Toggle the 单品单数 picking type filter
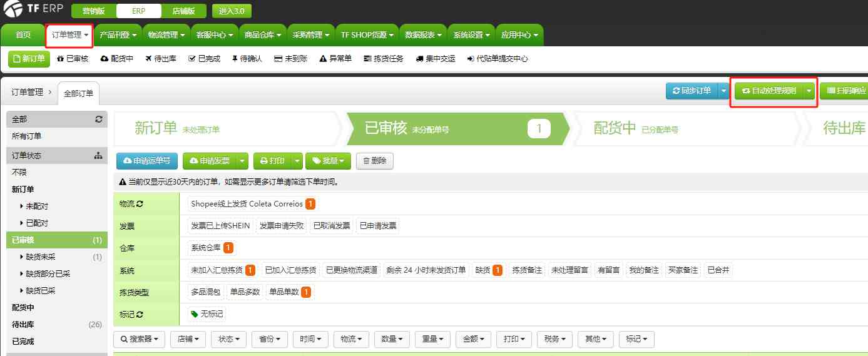This screenshot has width=868, height=356. [288, 292]
